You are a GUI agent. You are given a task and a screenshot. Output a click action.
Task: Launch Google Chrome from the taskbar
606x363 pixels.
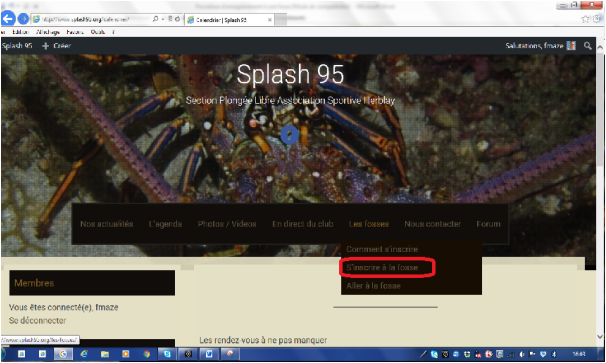[146, 354]
